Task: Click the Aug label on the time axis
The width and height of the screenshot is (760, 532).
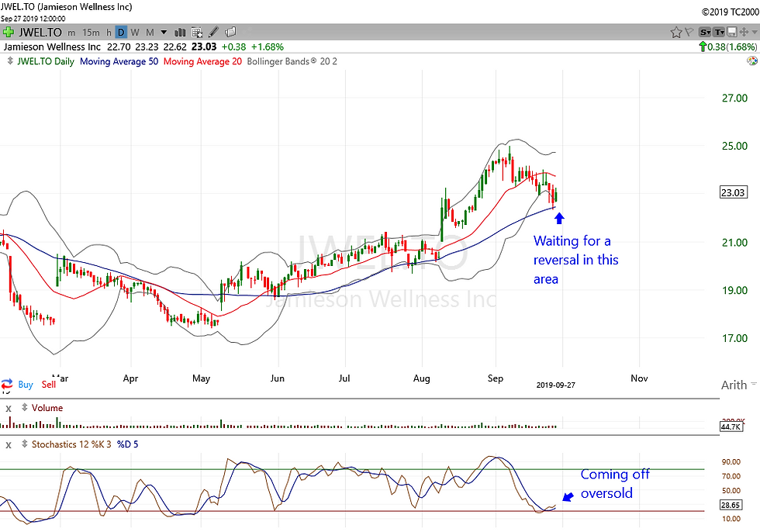Action: [421, 378]
